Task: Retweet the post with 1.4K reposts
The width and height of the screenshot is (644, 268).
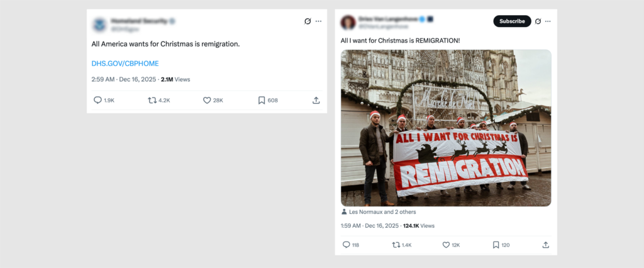Action: (396, 245)
